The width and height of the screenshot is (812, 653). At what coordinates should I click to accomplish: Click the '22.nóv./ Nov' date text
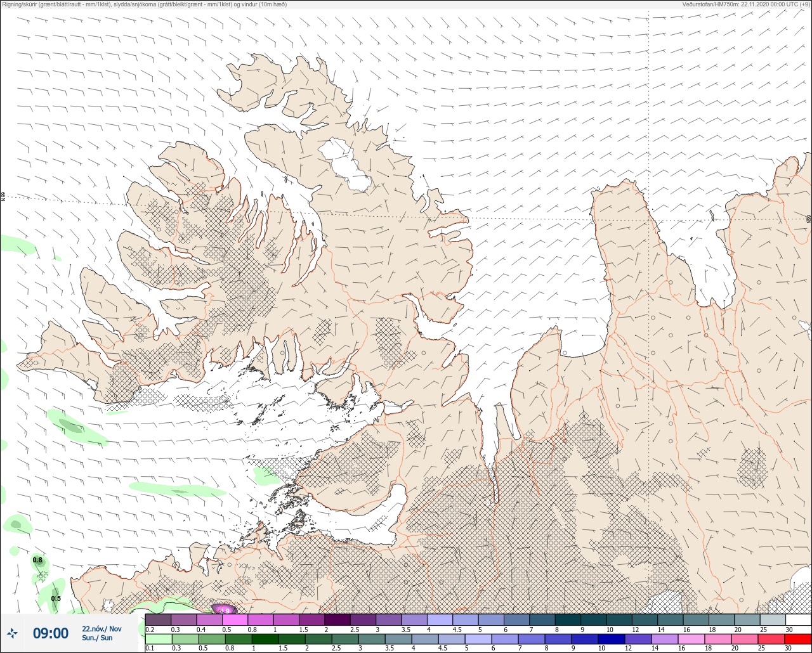coord(101,629)
